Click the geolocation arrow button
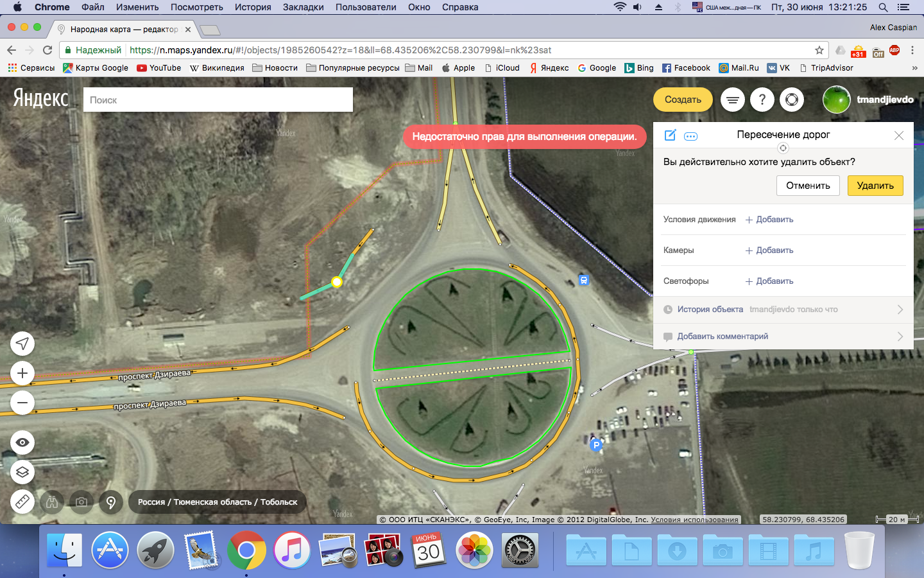Viewport: 924px width, 578px height. coord(22,344)
